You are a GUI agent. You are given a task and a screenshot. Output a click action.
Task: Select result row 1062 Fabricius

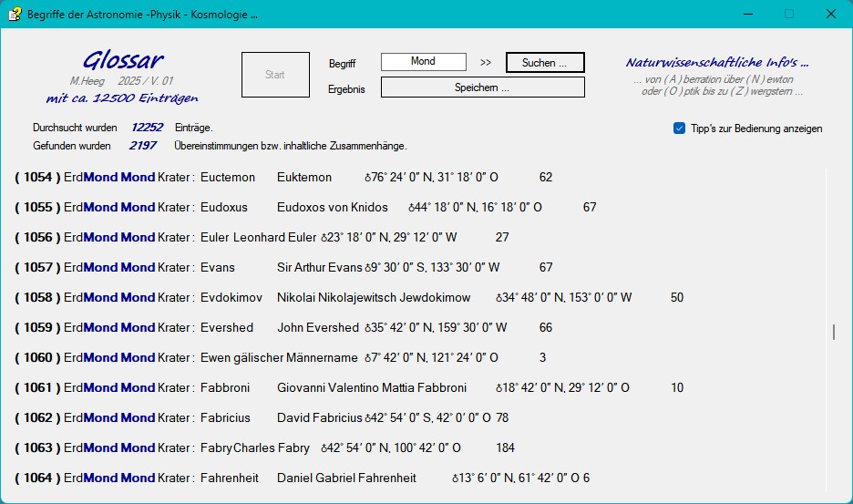(x=262, y=417)
